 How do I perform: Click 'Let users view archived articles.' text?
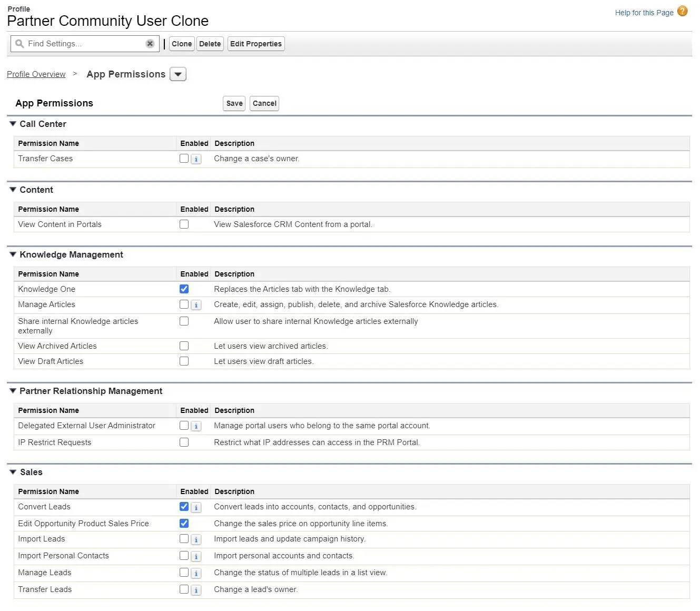(x=271, y=346)
